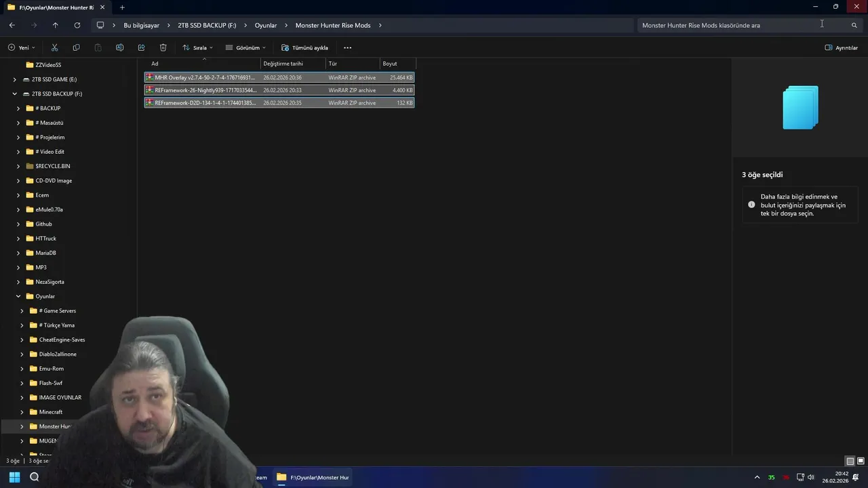Click the search magnifier icon

854,25
